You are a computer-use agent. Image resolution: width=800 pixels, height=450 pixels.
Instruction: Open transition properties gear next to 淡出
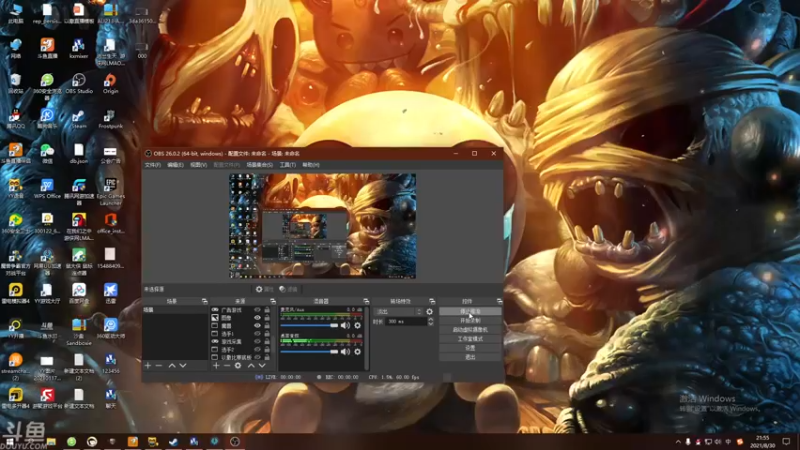point(430,312)
